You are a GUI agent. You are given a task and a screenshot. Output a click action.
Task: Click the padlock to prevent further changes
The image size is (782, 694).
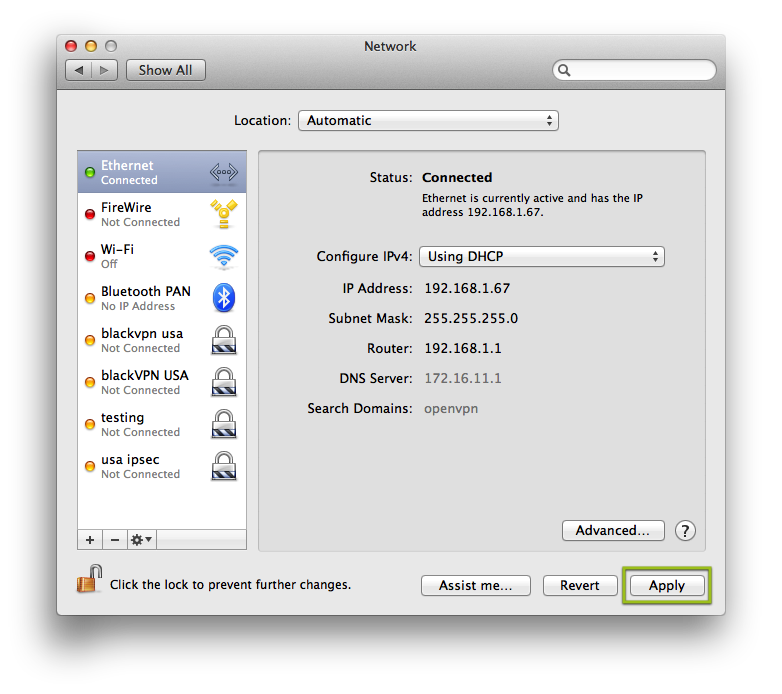89,579
